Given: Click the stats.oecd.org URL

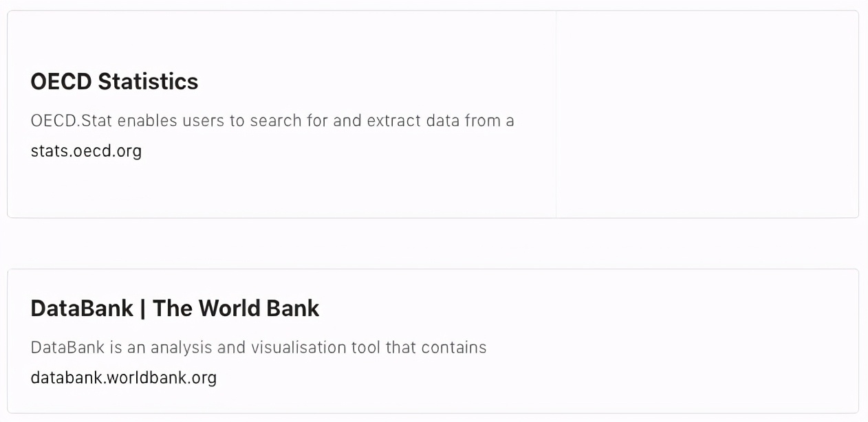Looking at the screenshot, I should point(86,151).
